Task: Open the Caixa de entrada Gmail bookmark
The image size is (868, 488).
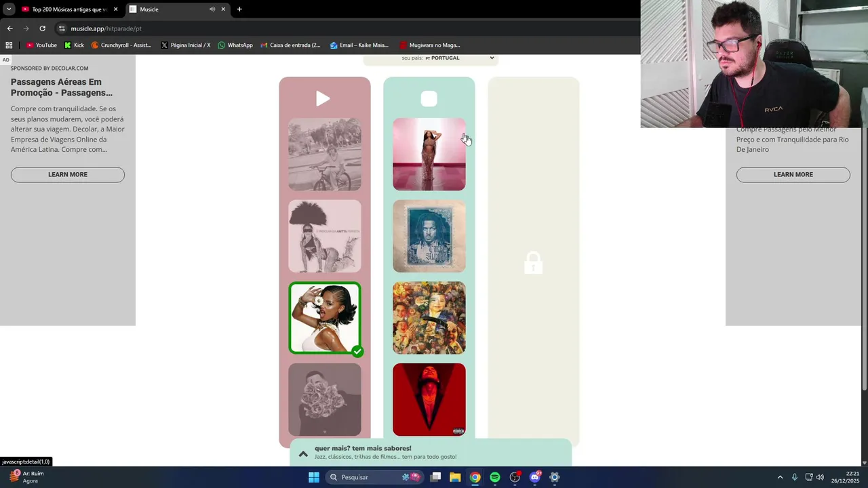Action: [x=290, y=45]
